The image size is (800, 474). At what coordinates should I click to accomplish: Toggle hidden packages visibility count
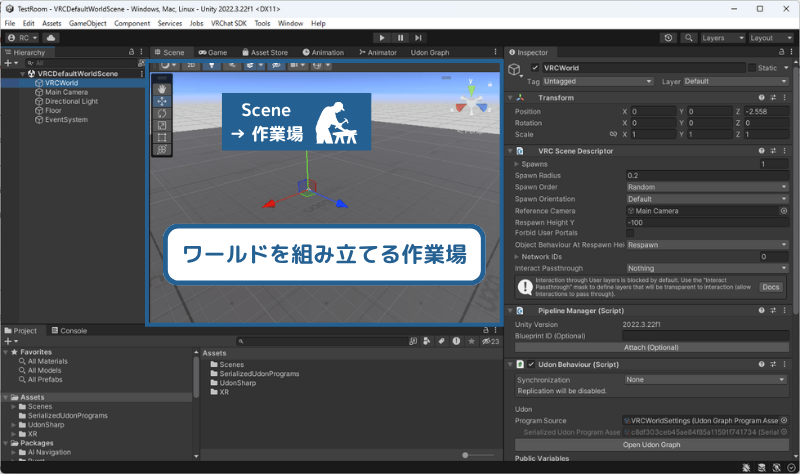[491, 341]
